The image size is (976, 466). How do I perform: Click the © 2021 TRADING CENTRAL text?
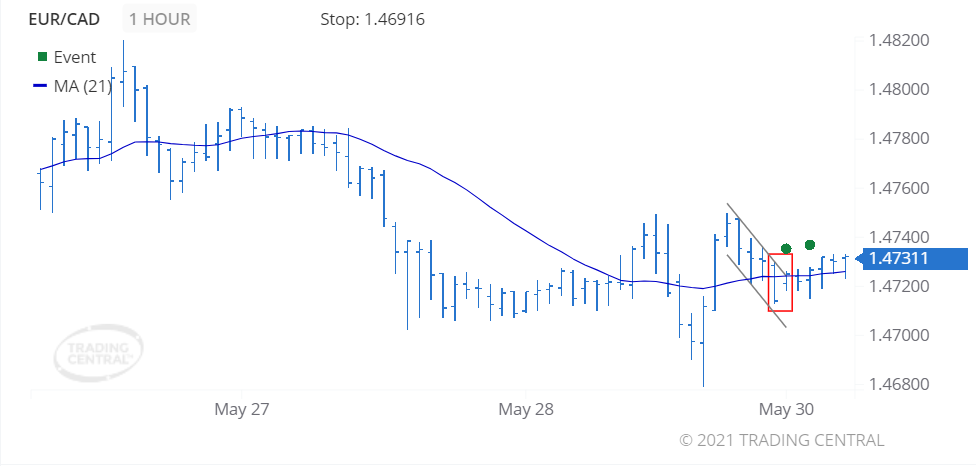click(781, 440)
